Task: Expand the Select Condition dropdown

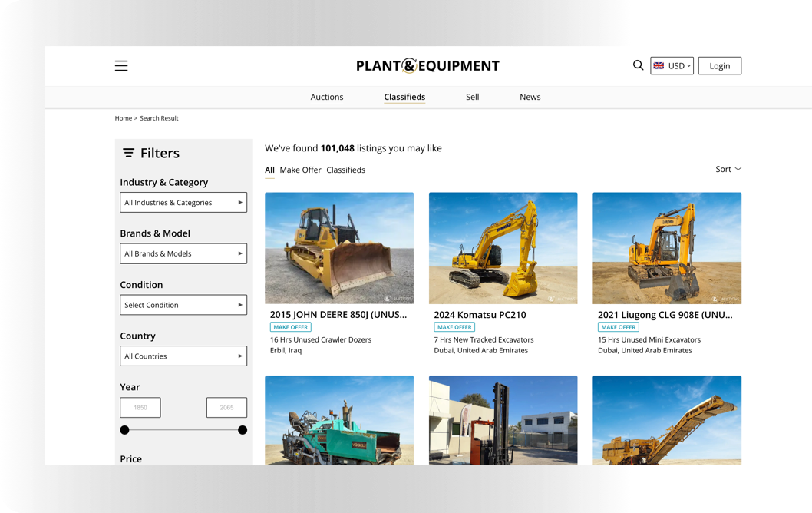Action: click(x=183, y=305)
